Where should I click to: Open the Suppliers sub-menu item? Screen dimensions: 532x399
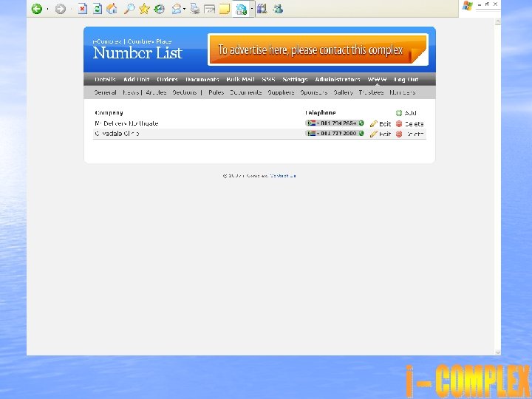(281, 92)
